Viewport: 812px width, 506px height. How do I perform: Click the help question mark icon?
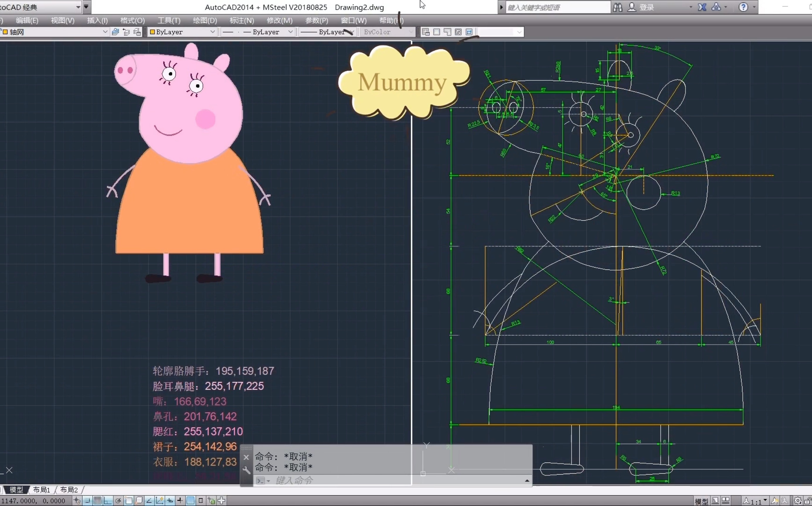pos(743,7)
